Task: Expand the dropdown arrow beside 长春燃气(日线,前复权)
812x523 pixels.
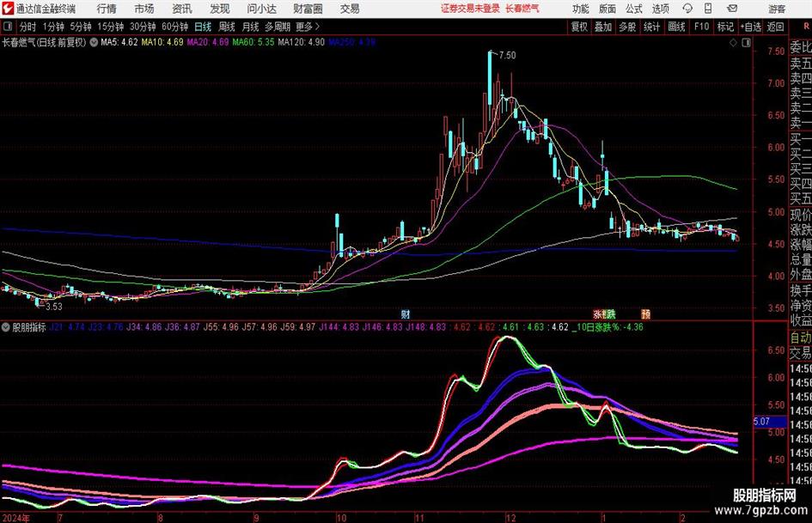Action: (93, 42)
